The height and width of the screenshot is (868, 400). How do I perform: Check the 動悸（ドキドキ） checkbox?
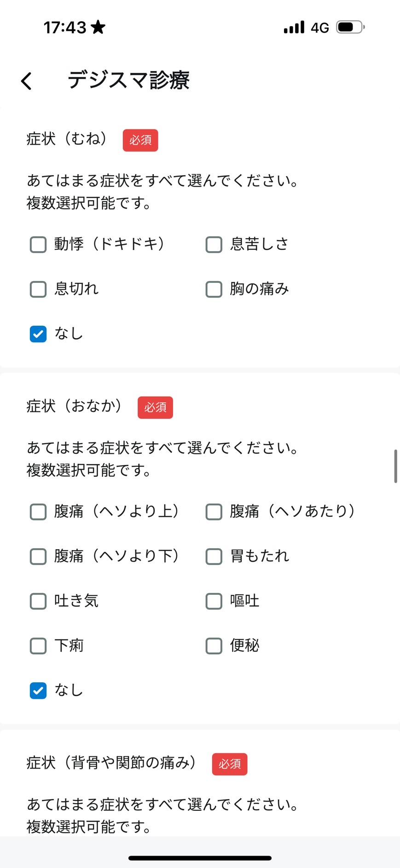(38, 245)
